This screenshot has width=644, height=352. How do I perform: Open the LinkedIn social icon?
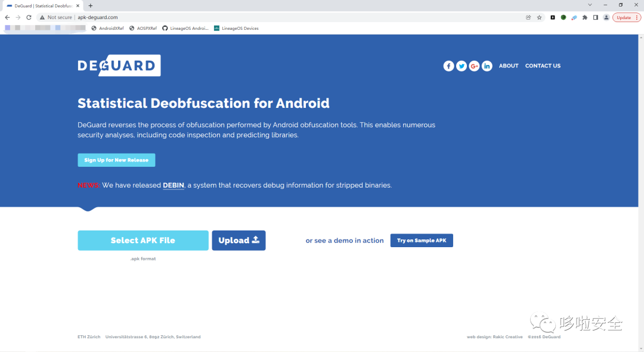(x=487, y=66)
